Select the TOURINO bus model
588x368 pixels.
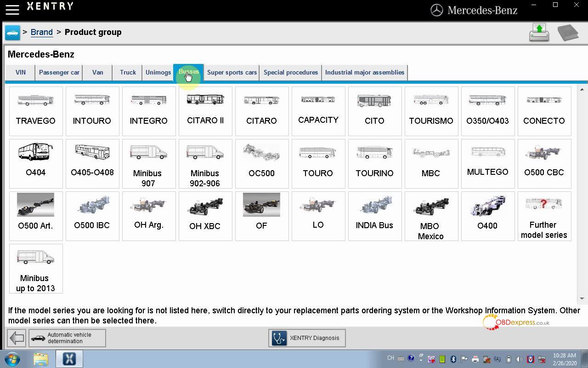click(x=375, y=164)
